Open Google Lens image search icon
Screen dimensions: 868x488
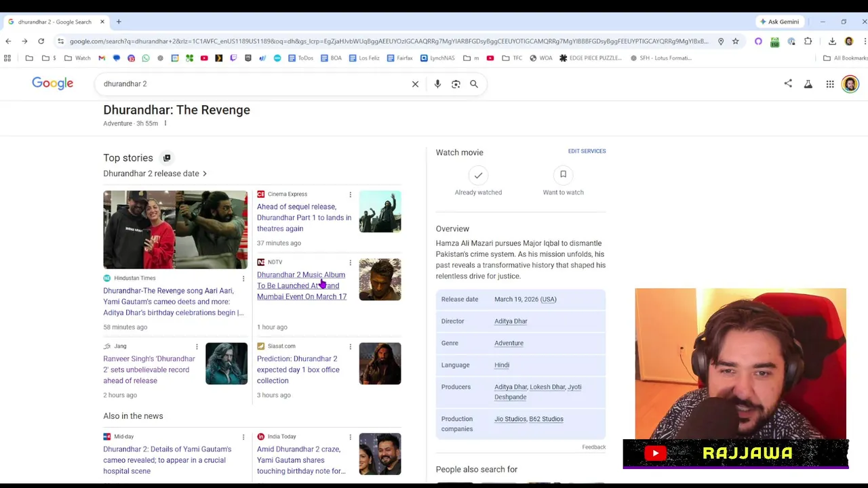point(456,84)
